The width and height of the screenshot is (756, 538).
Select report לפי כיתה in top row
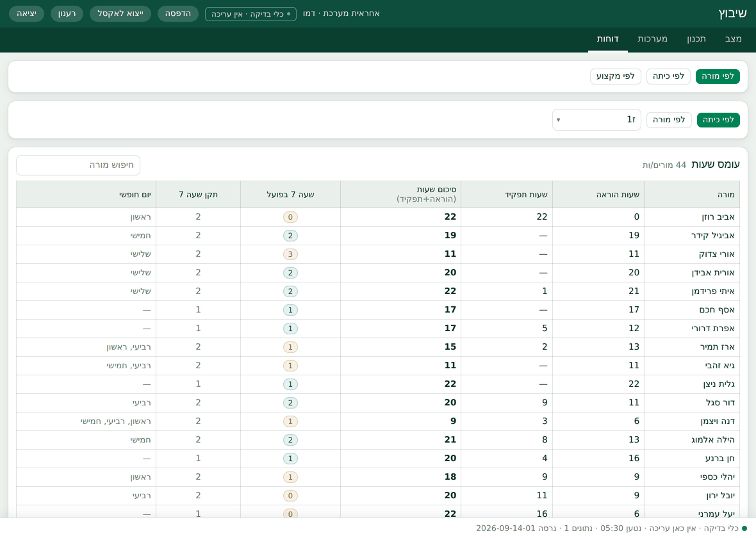tap(668, 76)
